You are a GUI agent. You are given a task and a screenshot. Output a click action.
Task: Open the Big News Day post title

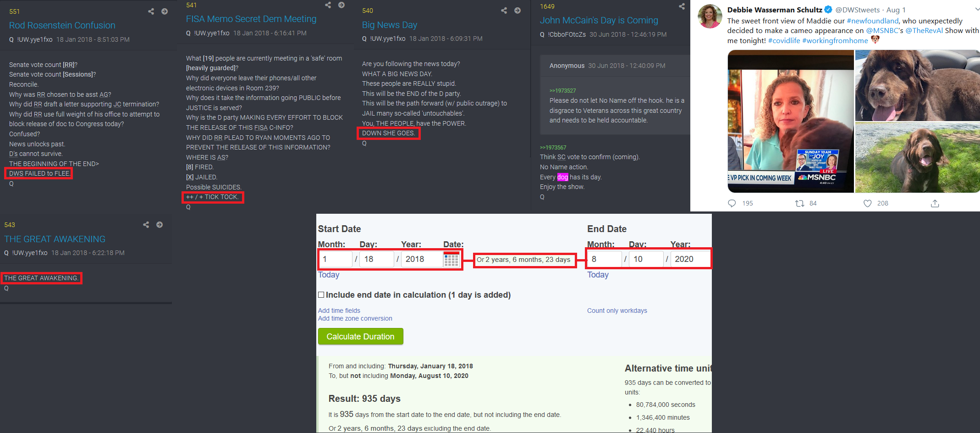390,25
